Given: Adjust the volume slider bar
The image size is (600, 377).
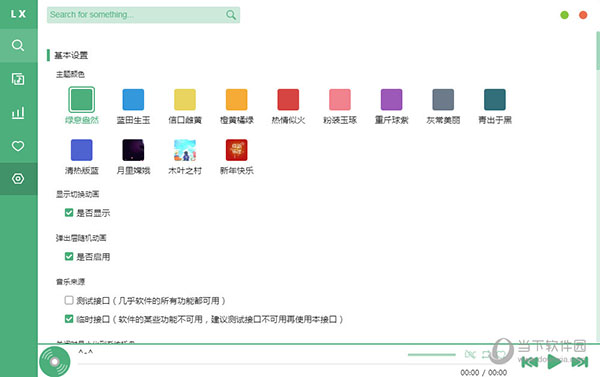Looking at the screenshot, I should point(431,355).
